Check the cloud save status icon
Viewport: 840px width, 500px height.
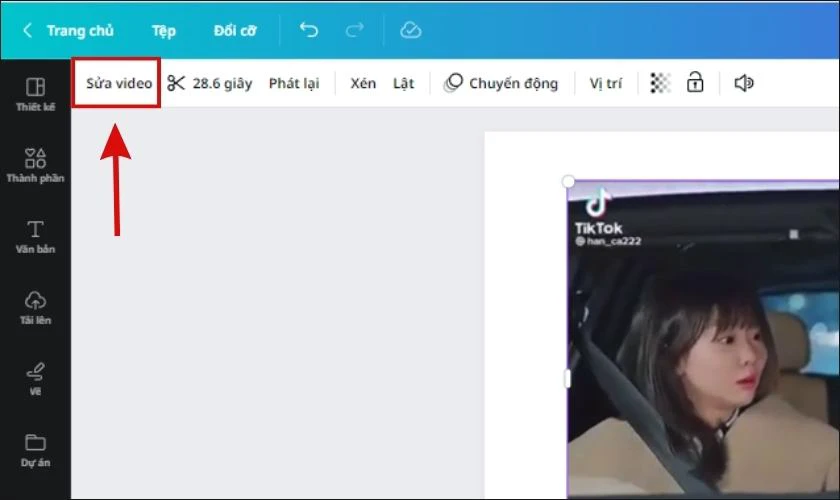(410, 30)
